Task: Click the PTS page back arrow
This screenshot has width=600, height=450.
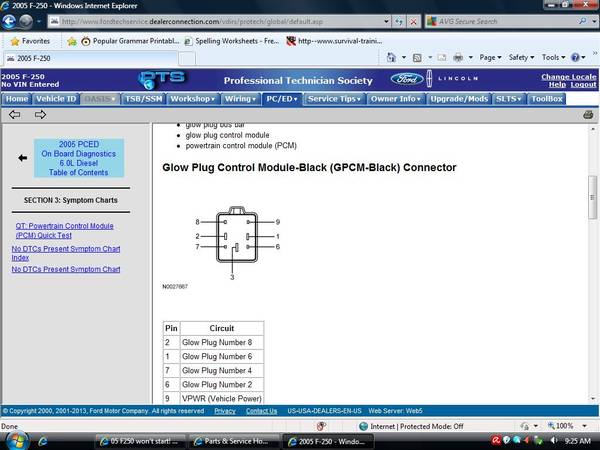Action: click(x=15, y=114)
